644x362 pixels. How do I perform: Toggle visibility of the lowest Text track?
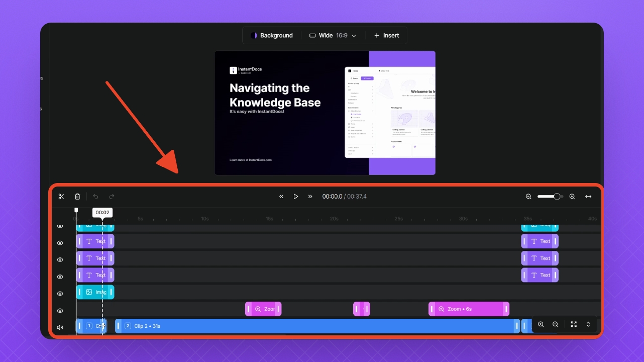click(x=60, y=277)
